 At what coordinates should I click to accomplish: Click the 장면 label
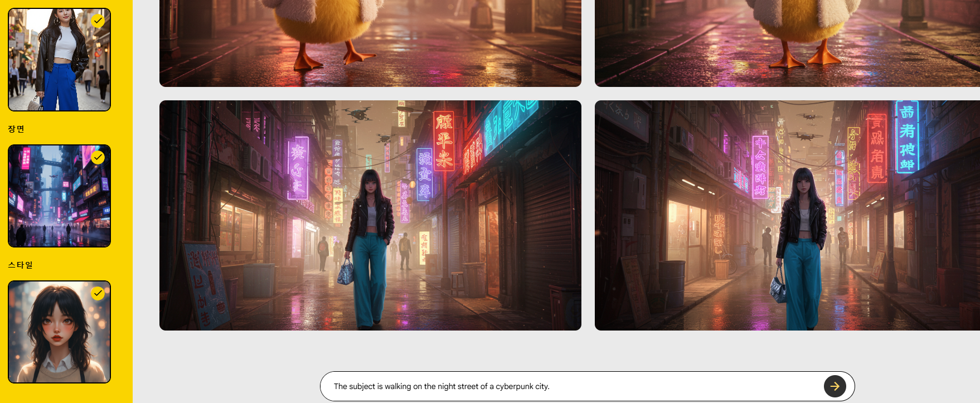tap(16, 129)
